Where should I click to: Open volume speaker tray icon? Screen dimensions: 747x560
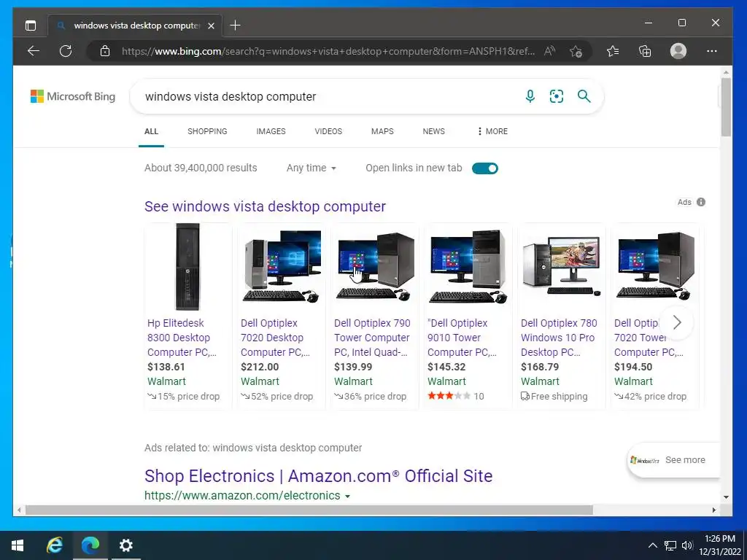(687, 545)
